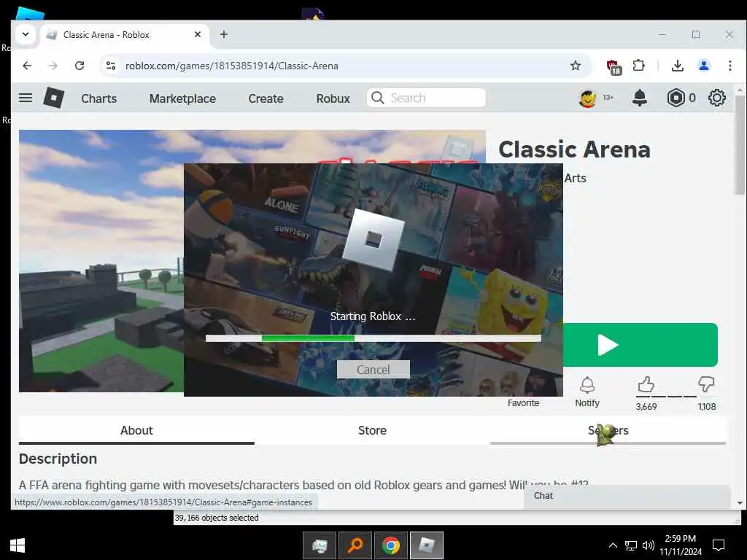This screenshot has height=560, width=747.
Task: Click the Roblox logo home icon
Action: [x=54, y=98]
